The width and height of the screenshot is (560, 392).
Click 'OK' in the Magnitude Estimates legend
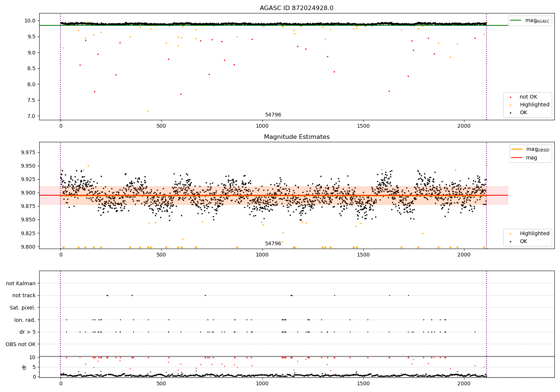click(x=523, y=242)
